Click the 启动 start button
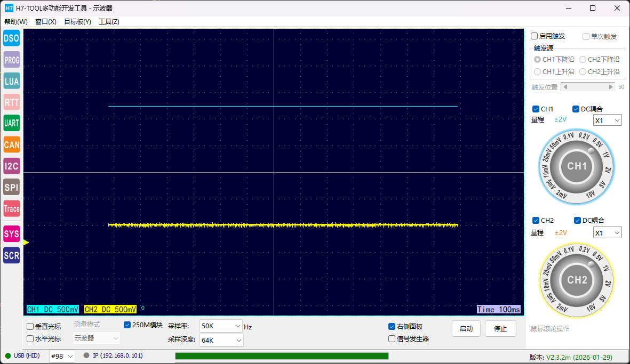The height and width of the screenshot is (364, 630). [x=466, y=329]
